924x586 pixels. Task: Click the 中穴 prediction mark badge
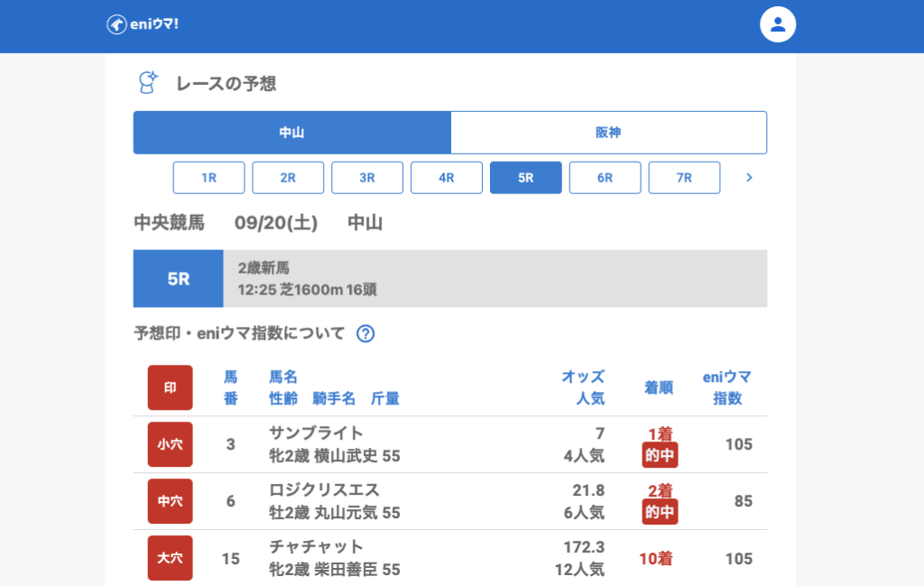tap(170, 501)
